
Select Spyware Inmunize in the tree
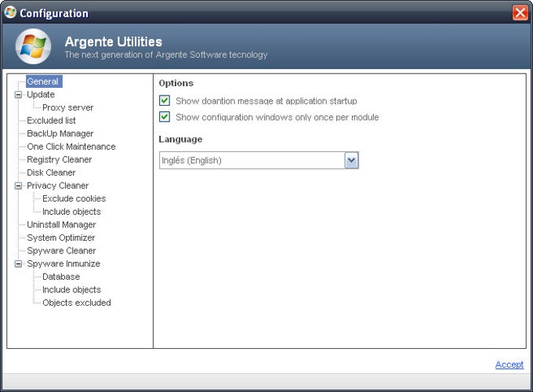point(63,264)
